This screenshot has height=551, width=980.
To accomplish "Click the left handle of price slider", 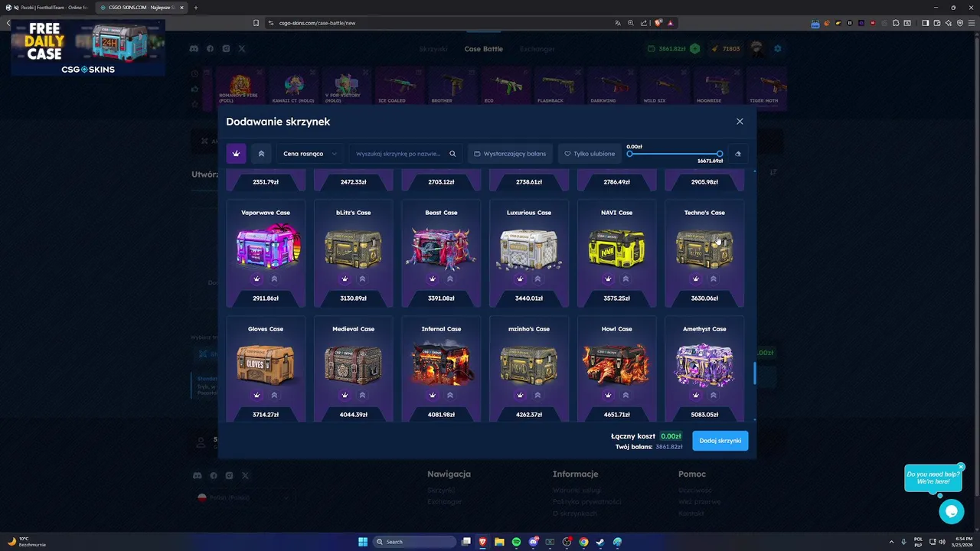I will [x=630, y=154].
